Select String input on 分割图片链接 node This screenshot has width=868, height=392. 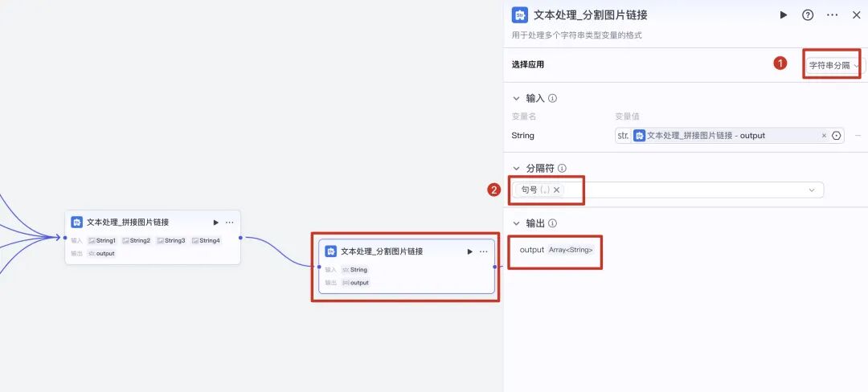355,270
